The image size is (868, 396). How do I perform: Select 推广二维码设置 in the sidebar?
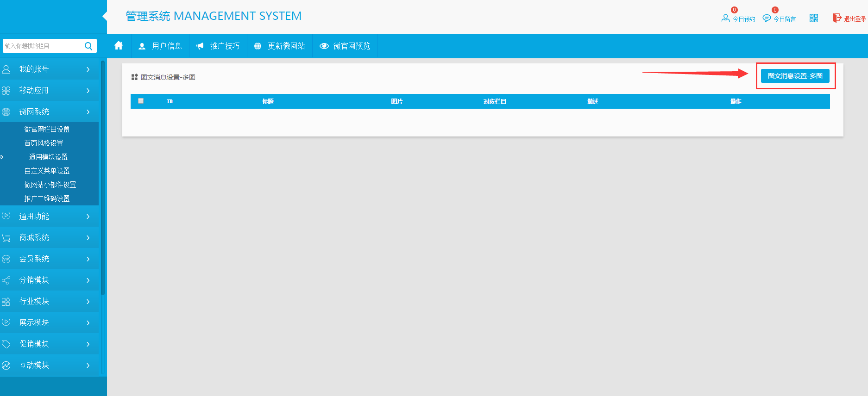coord(47,198)
